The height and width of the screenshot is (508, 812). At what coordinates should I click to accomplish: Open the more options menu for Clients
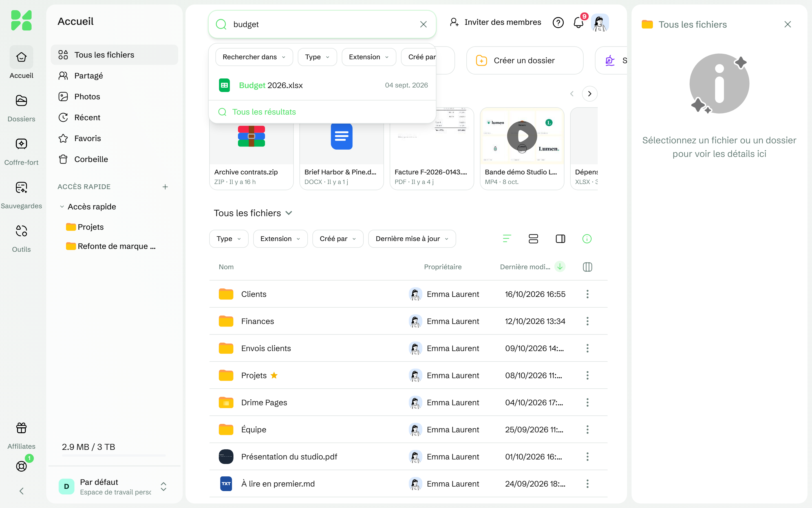coord(587,294)
